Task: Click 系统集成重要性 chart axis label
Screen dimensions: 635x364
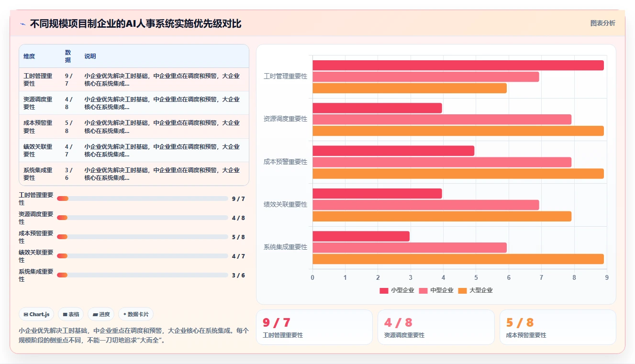Action: (285, 247)
